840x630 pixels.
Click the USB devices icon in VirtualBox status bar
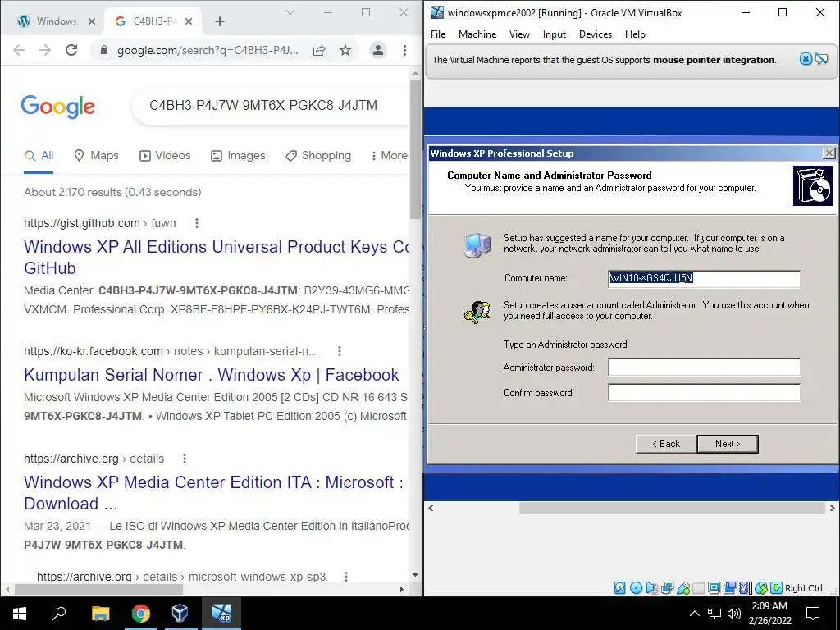pos(683,587)
